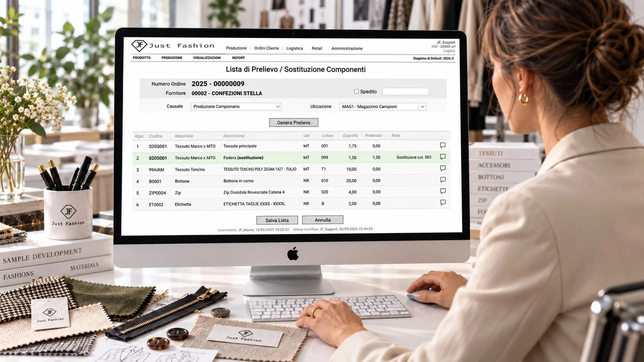
Task: Open the Produzione top menu
Action: pyautogui.click(x=236, y=48)
